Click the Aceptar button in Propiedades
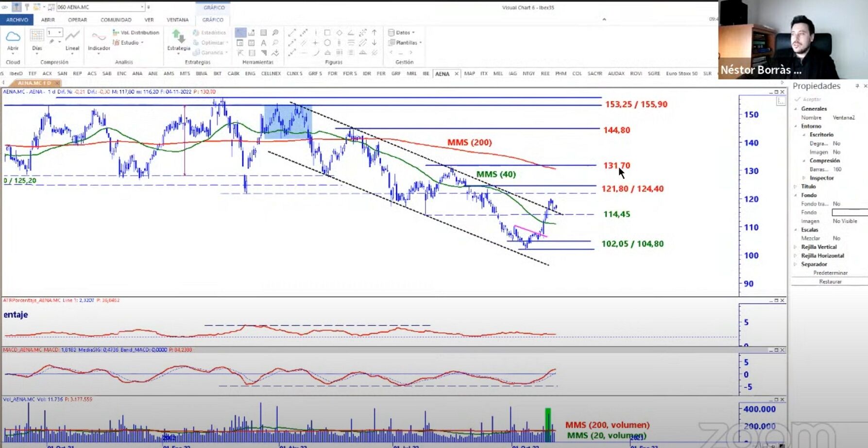The height and width of the screenshot is (448, 868). [x=807, y=99]
